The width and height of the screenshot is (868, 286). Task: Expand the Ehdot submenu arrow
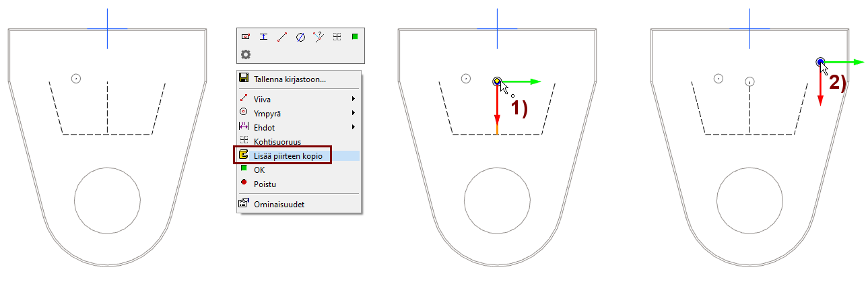click(354, 127)
